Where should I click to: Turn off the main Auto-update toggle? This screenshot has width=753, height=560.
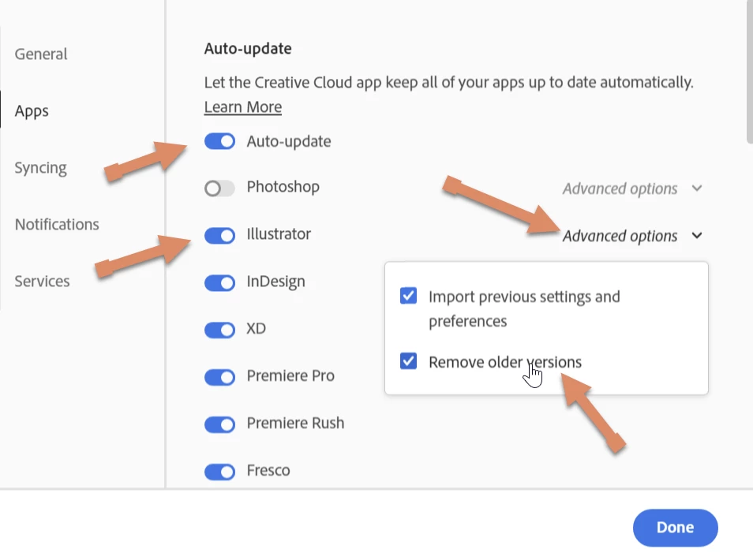click(219, 141)
